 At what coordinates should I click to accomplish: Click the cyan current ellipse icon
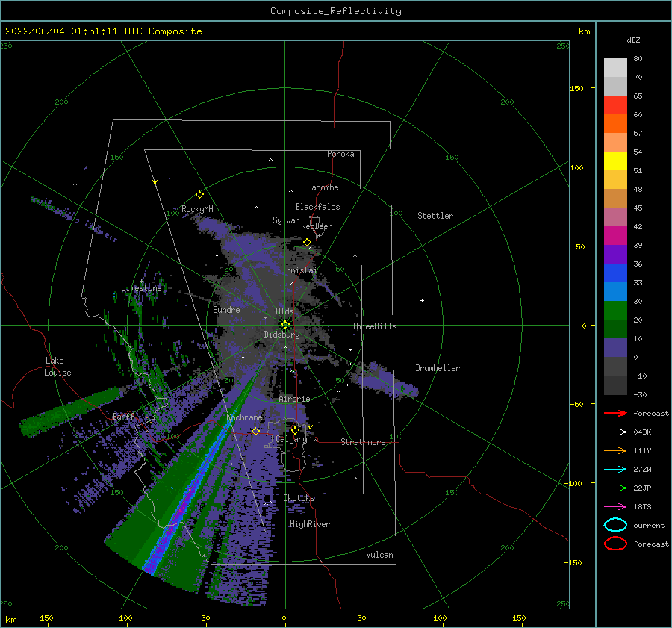pos(615,525)
